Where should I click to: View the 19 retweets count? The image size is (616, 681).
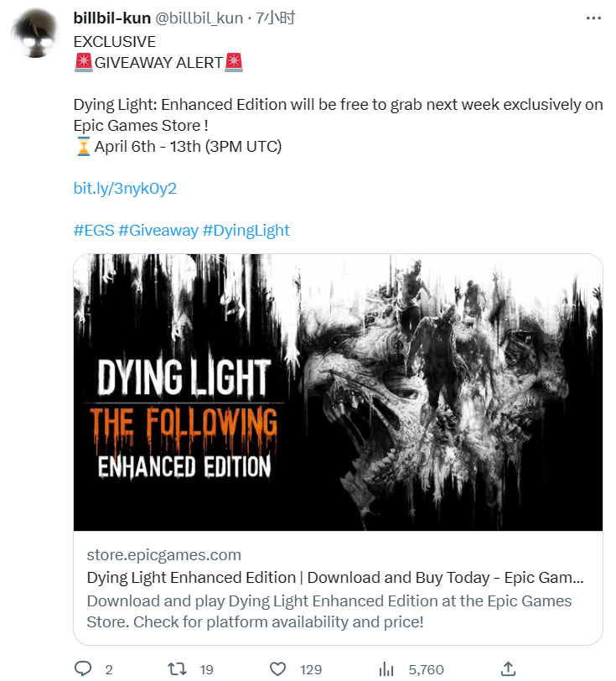(207, 669)
